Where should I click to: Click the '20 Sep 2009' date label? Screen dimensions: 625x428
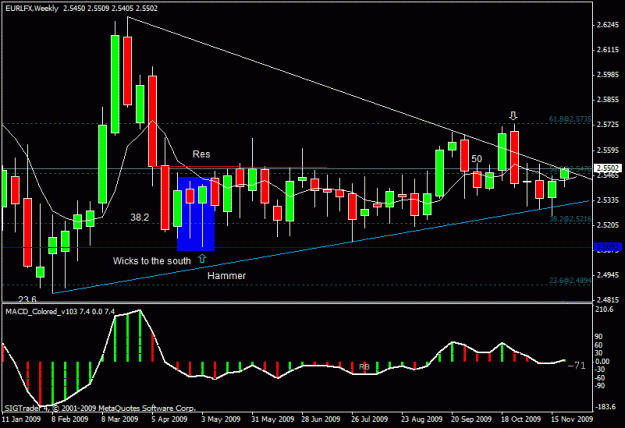coord(471,419)
